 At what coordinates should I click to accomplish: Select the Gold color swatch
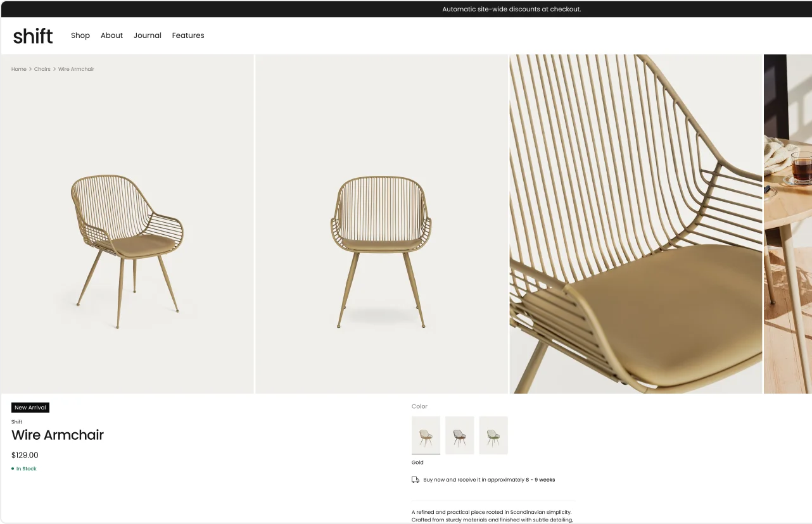pos(426,435)
